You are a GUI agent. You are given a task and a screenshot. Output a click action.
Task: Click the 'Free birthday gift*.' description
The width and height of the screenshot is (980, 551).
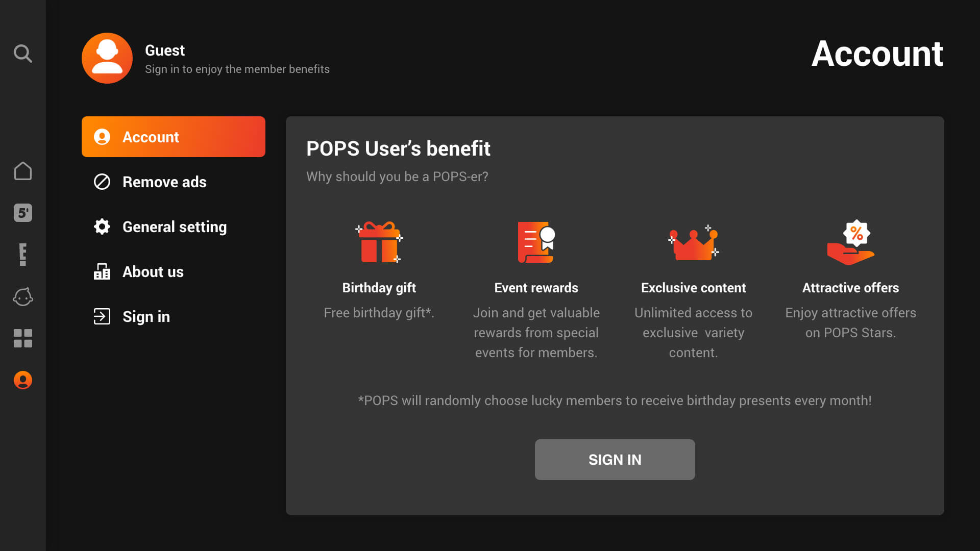pos(379,313)
